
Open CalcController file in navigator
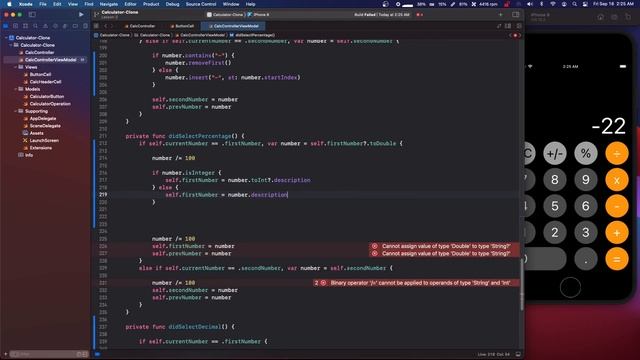[x=37, y=52]
